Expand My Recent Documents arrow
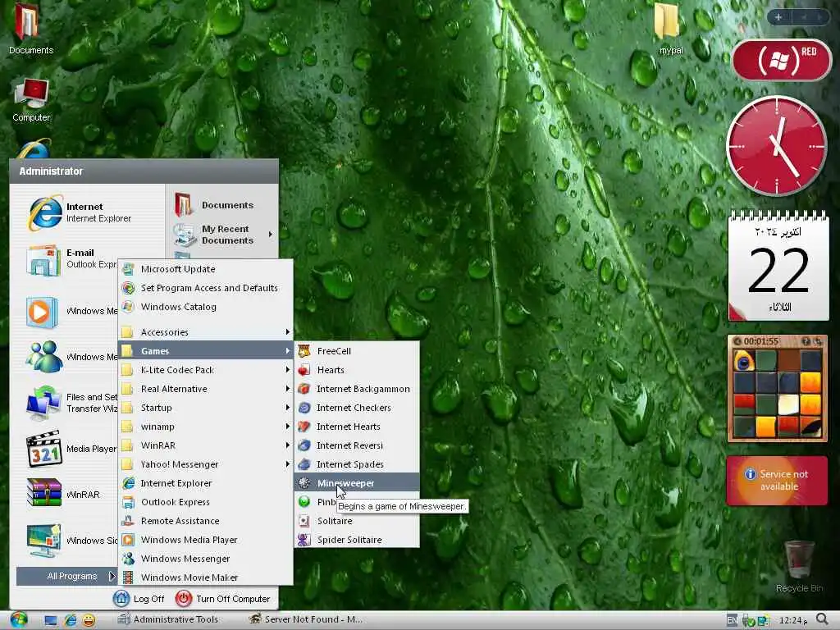Screen dimensions: 840x630 (x=271, y=234)
